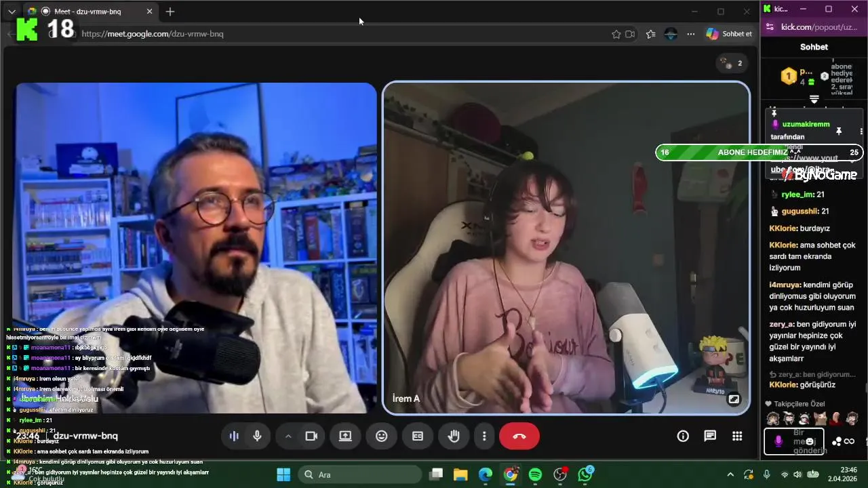This screenshot has height=488, width=868.
Task: Insert the cat emote from Takipçilere Özel
Action: click(821, 418)
